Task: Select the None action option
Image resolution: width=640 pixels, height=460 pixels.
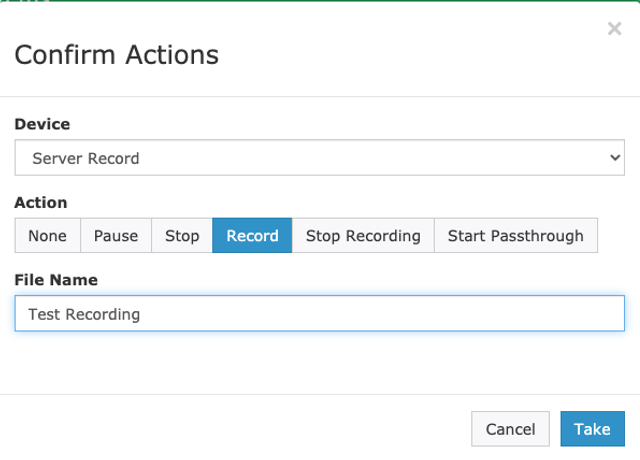Action: (47, 236)
